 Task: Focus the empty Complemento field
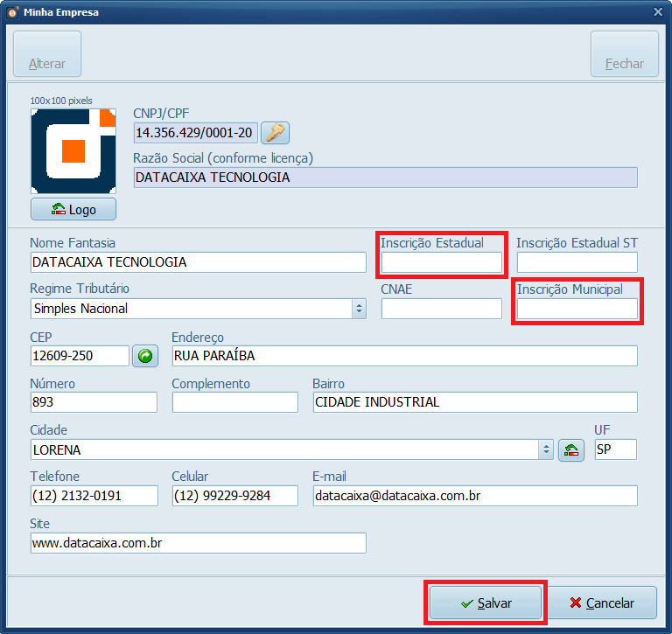[234, 402]
